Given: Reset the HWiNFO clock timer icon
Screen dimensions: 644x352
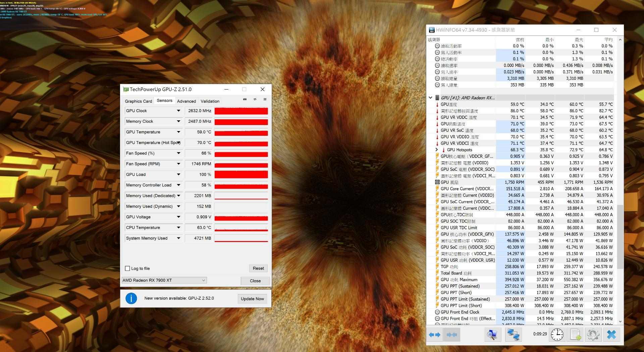Looking at the screenshot, I should (x=557, y=334).
